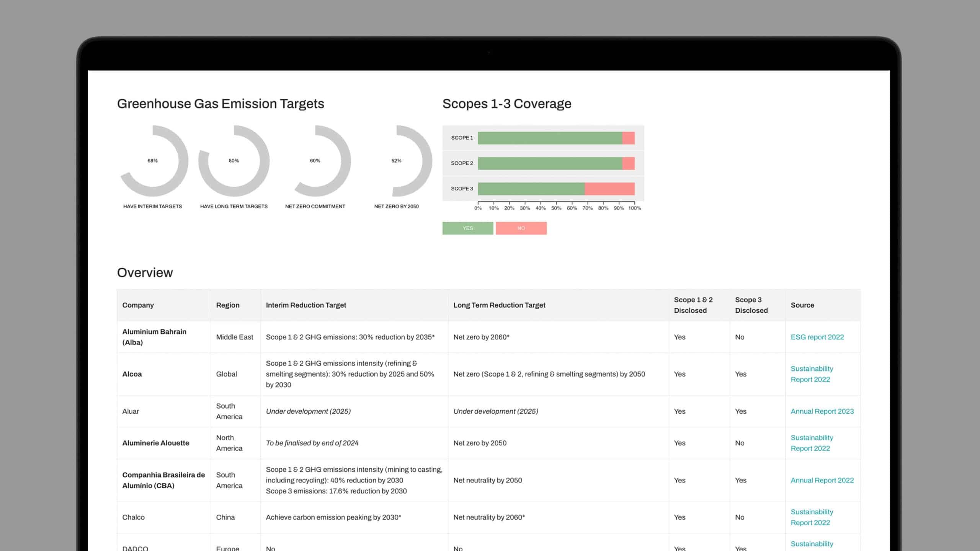Click the 68% interim targets donut chart
The height and width of the screenshot is (551, 980).
[183, 161]
